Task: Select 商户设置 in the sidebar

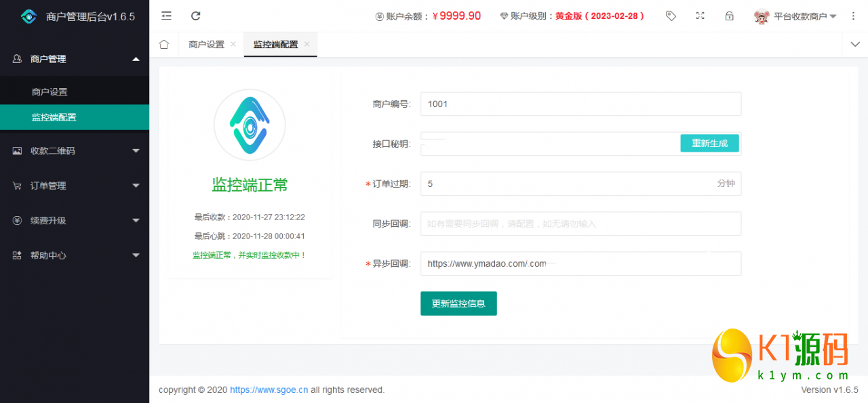Action: 75,91
